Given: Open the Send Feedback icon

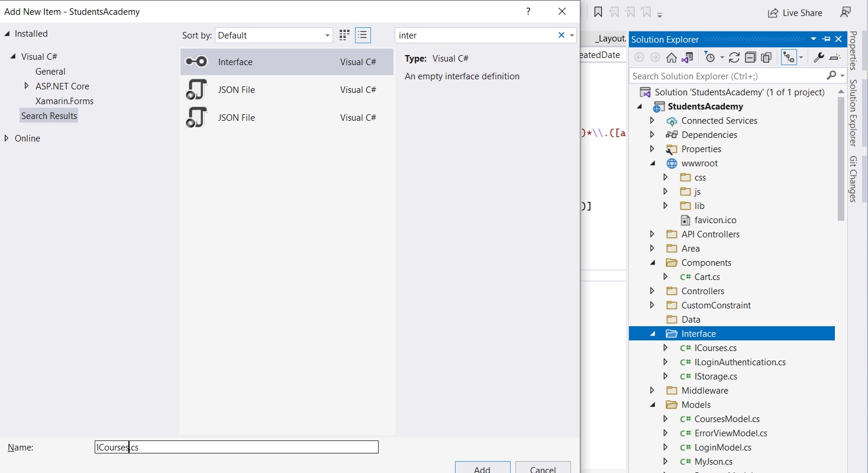Looking at the screenshot, I should (846, 12).
